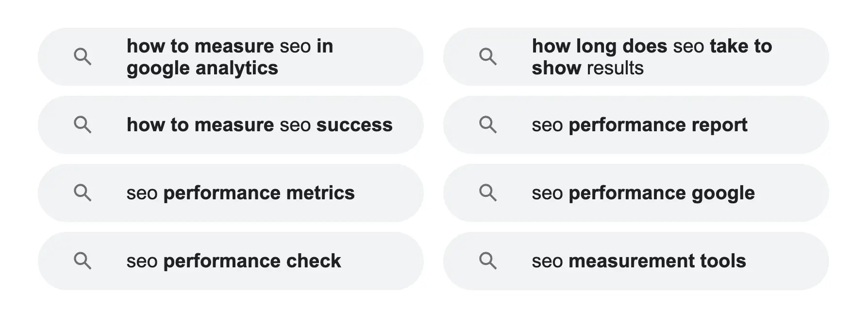The height and width of the screenshot is (315, 868).
Task: Click search icon beside 'how to measure seo in google analytics'
Action: (82, 57)
